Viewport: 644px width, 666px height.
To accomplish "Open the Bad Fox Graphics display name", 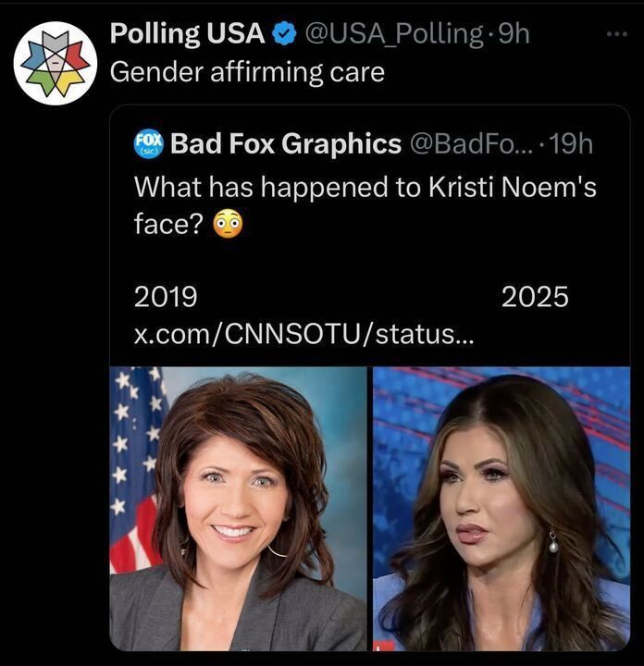I will coord(286,143).
